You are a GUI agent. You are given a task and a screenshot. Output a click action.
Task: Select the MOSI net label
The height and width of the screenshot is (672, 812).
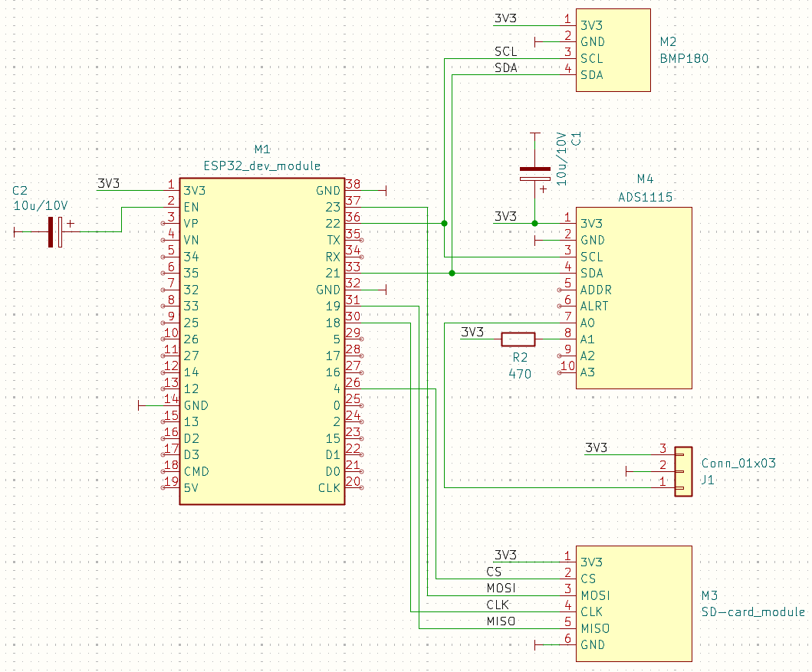pyautogui.click(x=501, y=588)
